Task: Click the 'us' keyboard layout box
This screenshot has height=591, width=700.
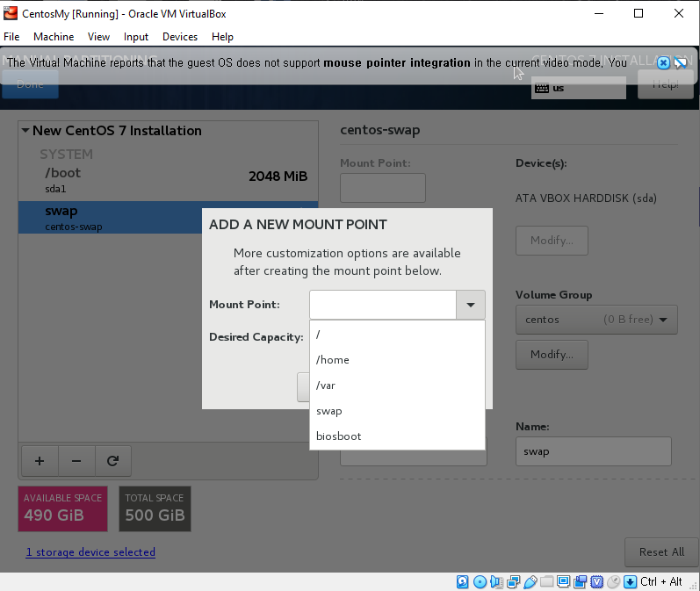Action: (x=579, y=88)
